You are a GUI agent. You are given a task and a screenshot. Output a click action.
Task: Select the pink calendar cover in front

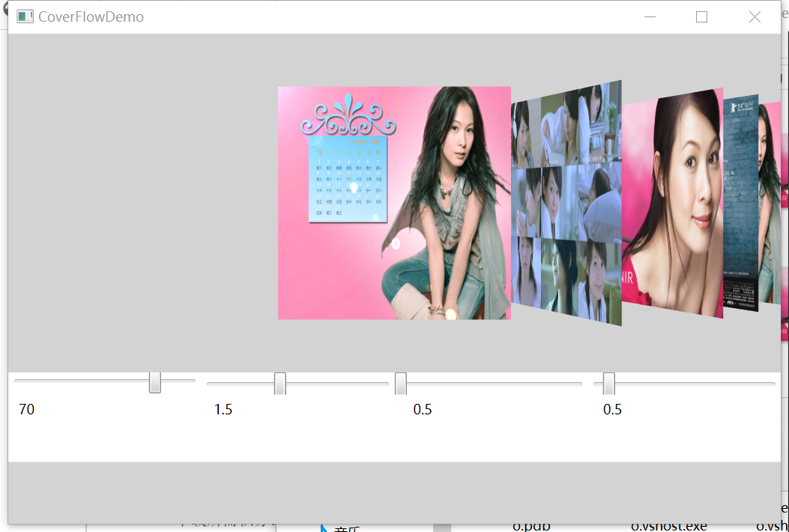(x=394, y=203)
